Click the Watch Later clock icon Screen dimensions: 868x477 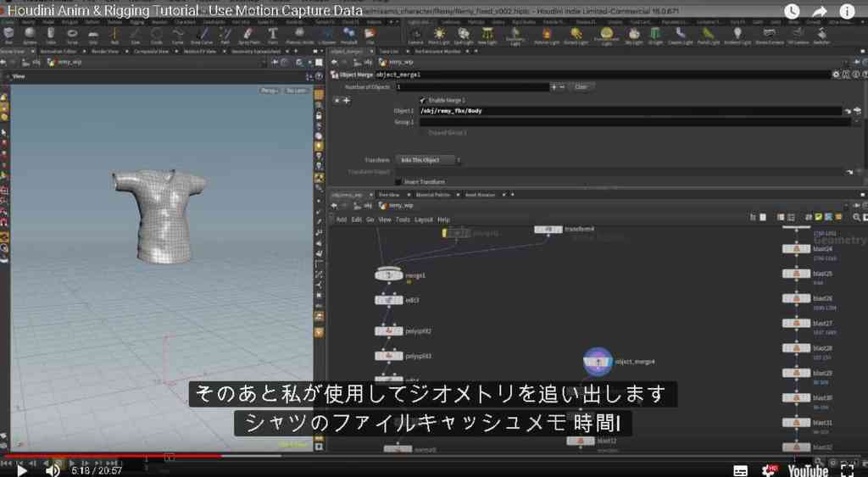click(792, 11)
